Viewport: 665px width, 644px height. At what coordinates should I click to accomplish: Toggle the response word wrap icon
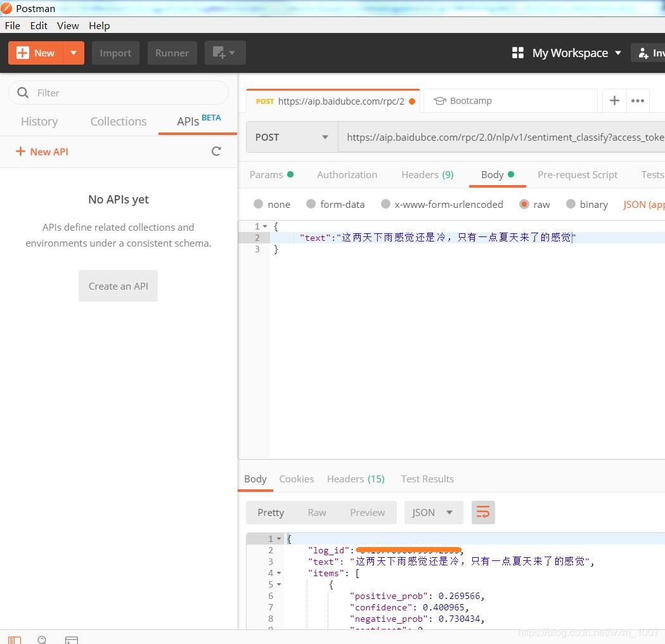(483, 513)
